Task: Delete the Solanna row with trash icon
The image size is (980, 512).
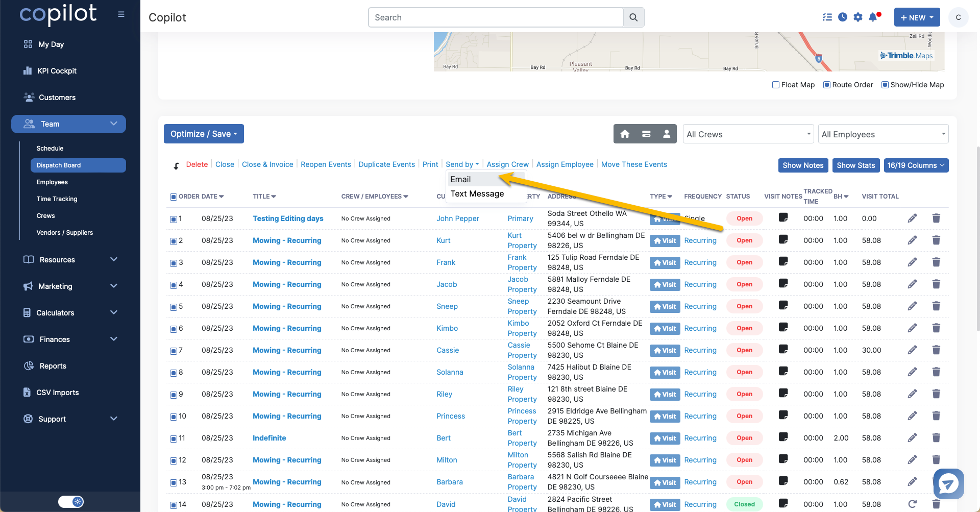Action: (936, 372)
